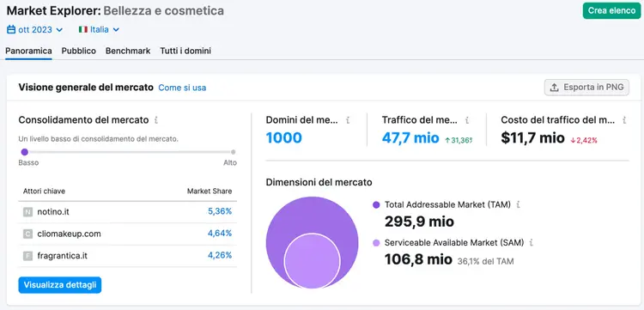Click the 47,7 mio traffic value

[410, 138]
